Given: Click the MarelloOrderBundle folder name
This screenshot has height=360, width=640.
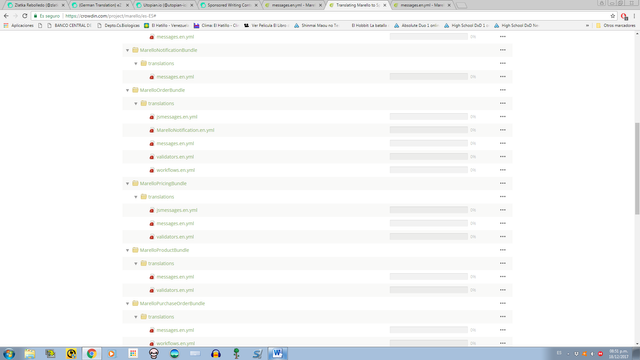Looking at the screenshot, I should (162, 90).
